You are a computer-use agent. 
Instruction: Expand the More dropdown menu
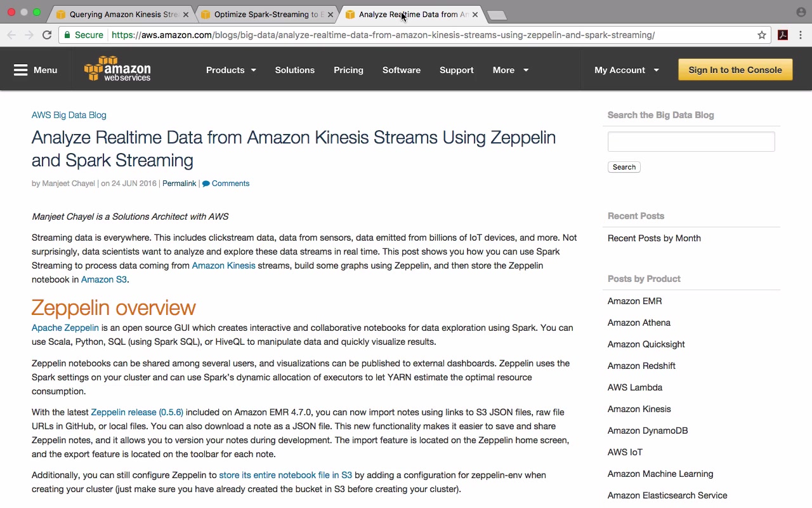point(510,70)
